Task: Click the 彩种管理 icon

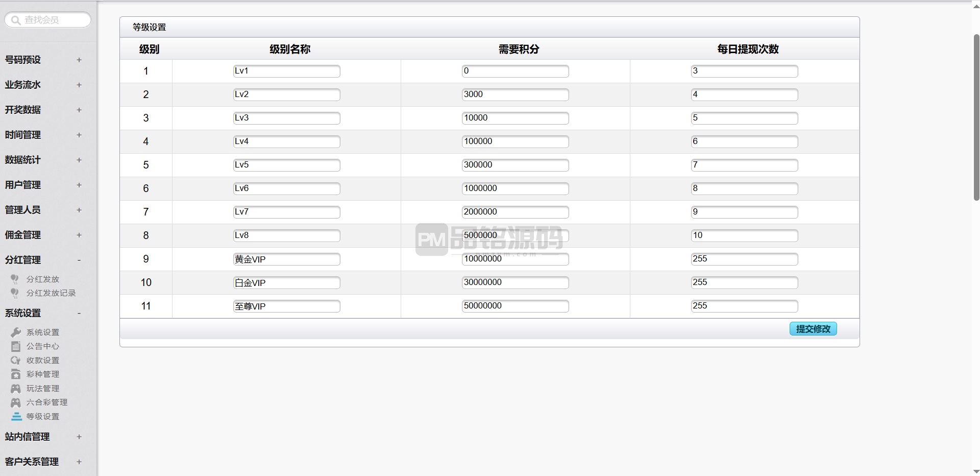Action: 16,374
